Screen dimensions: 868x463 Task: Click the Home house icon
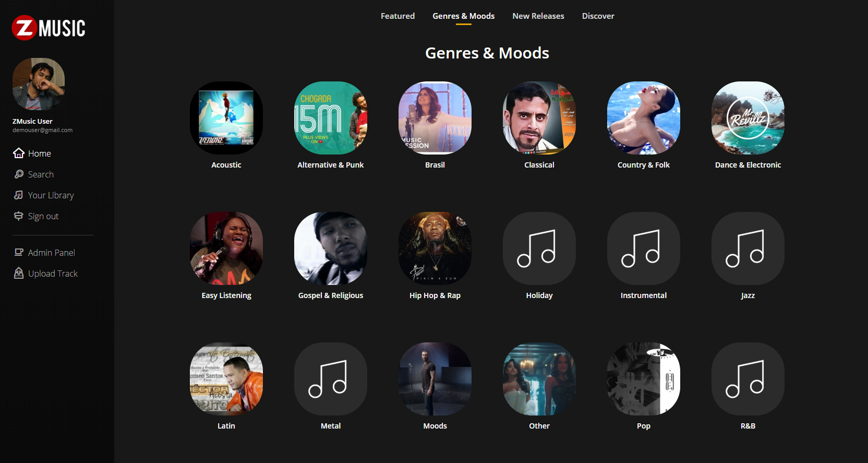point(19,153)
